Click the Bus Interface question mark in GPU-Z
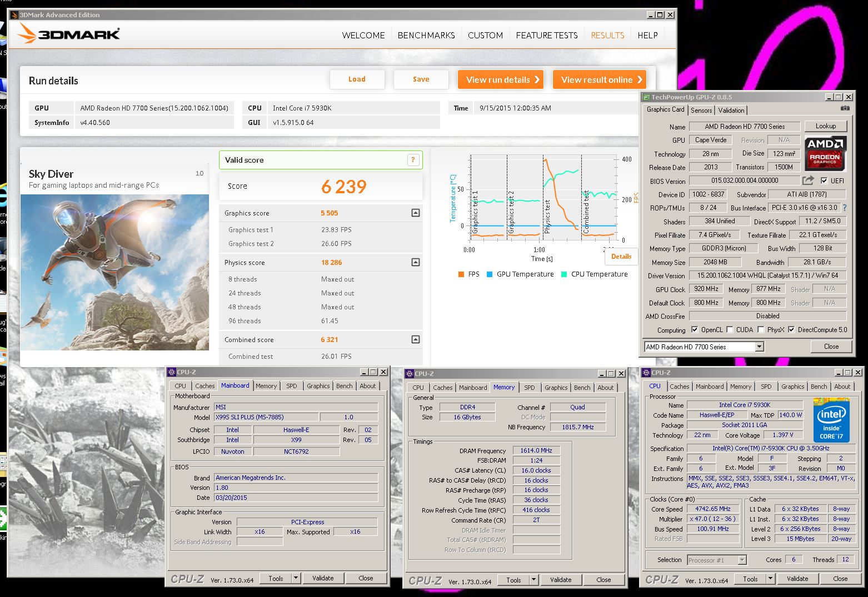This screenshot has width=868, height=597. coord(845,208)
